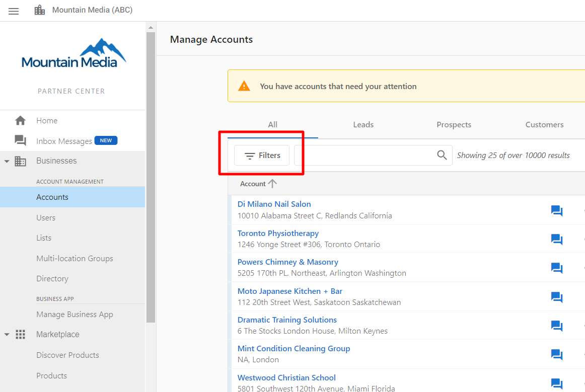The image size is (585, 392).
Task: Open chat for Moto Japanese Kitchen + Bar
Action: click(x=557, y=297)
